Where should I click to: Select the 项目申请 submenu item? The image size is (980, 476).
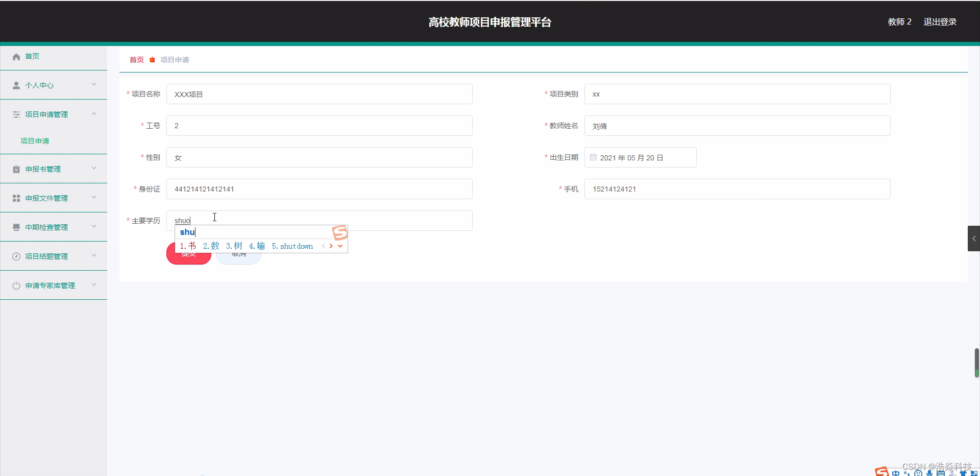point(35,141)
